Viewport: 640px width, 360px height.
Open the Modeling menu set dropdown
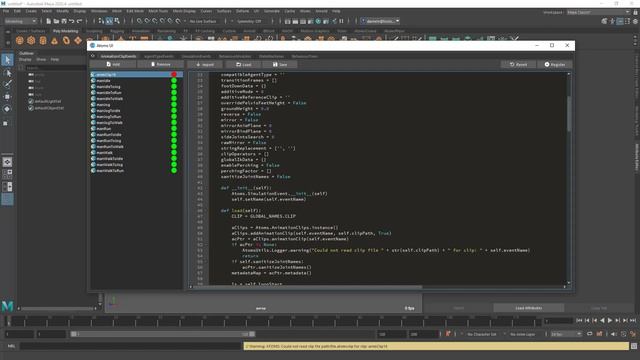pos(20,21)
